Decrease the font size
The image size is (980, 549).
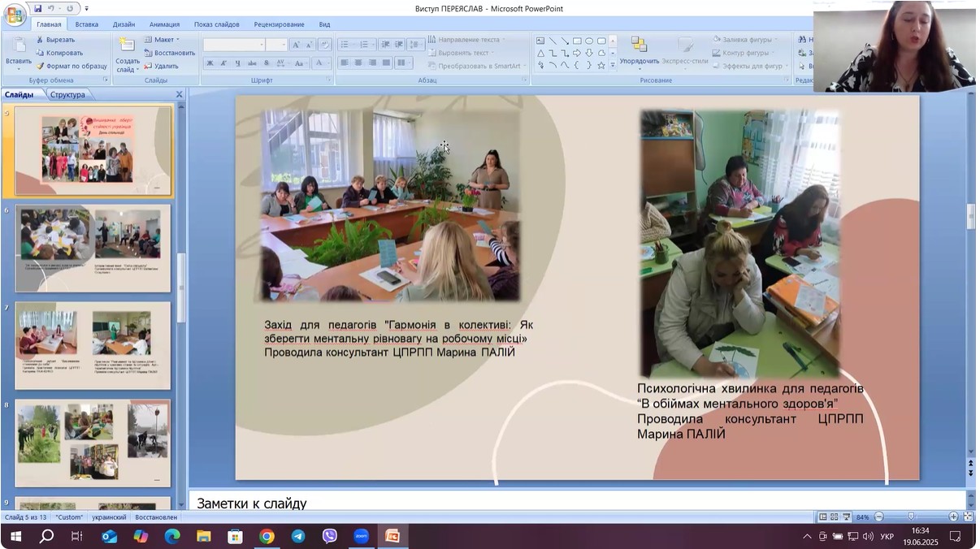click(309, 45)
